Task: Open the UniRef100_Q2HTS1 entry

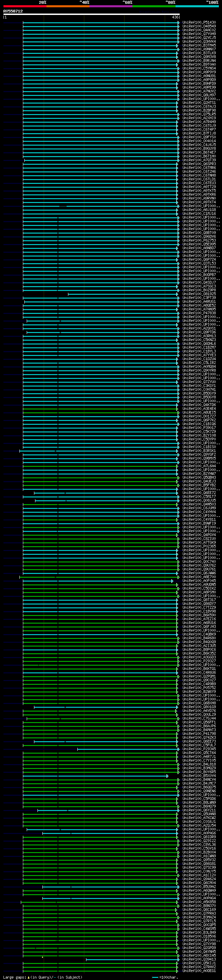Action: [x=199, y=103]
